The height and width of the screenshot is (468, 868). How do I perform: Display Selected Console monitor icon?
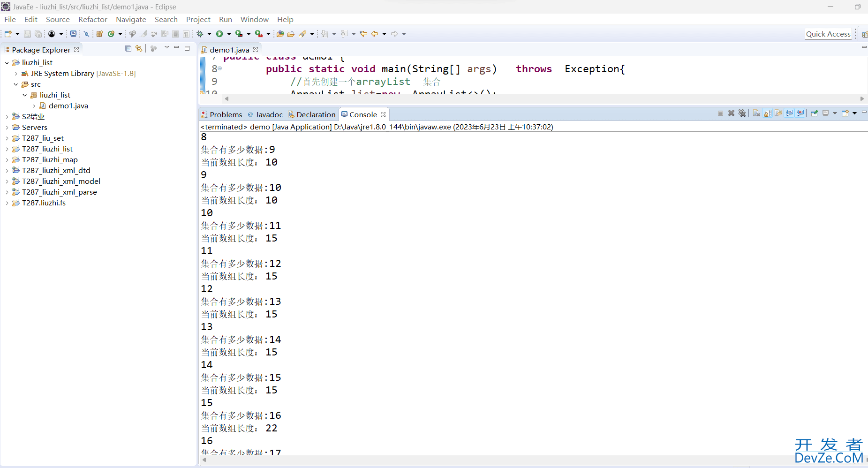tap(825, 113)
